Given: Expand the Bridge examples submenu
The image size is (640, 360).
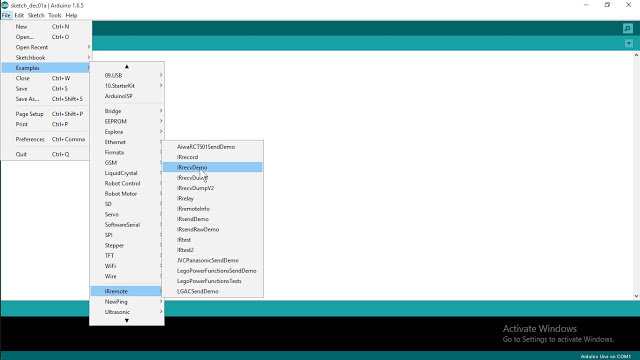Looking at the screenshot, I should (x=127, y=111).
